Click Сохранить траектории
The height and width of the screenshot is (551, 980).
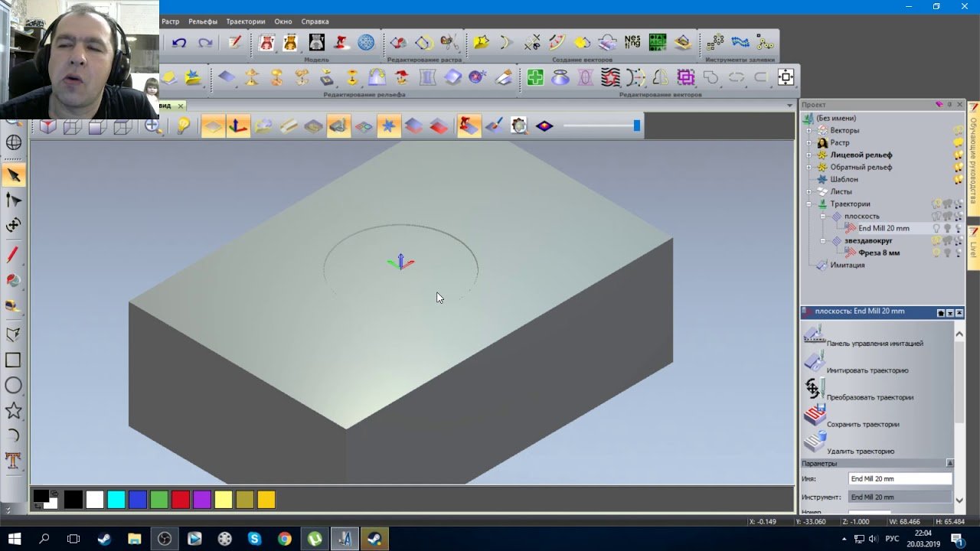pyautogui.click(x=862, y=424)
